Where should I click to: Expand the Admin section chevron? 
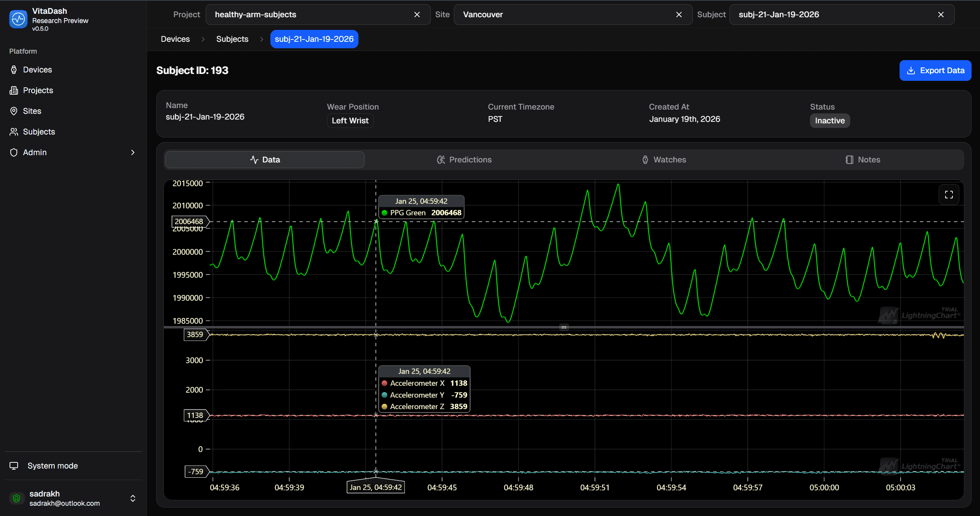click(x=132, y=152)
